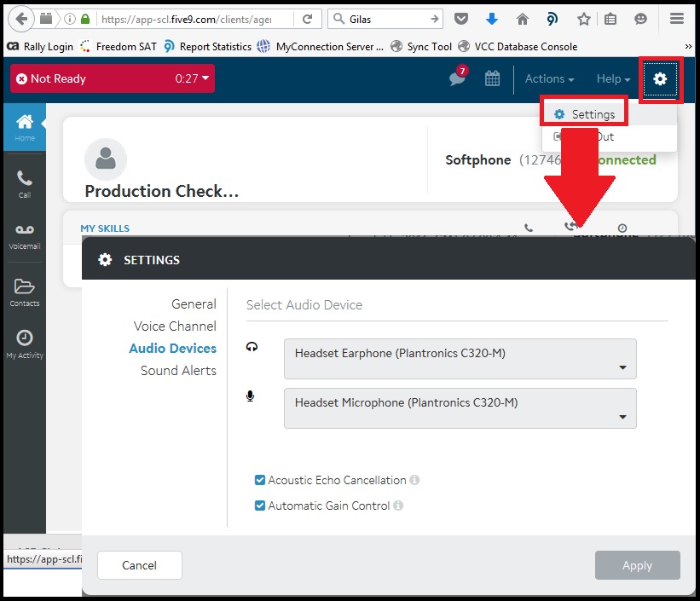Click Firefox download arrow icon

[491, 19]
